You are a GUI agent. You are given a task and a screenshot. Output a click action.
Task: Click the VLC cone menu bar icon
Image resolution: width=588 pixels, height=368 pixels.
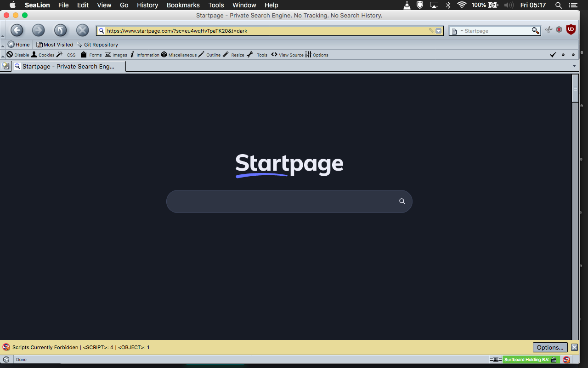(x=407, y=5)
